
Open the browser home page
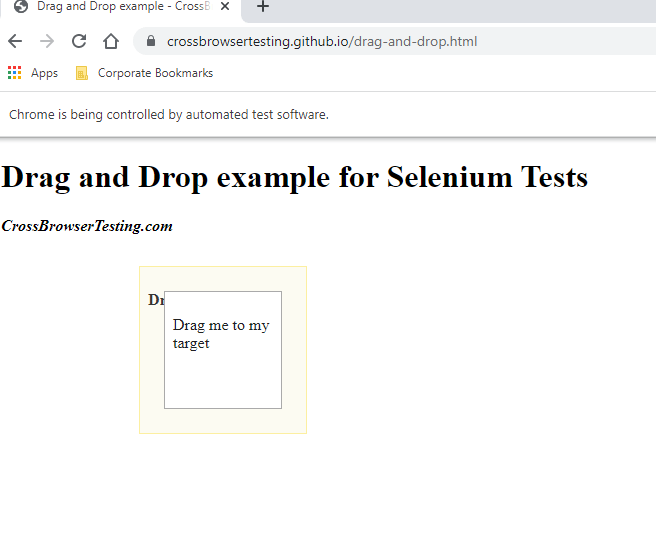111,41
